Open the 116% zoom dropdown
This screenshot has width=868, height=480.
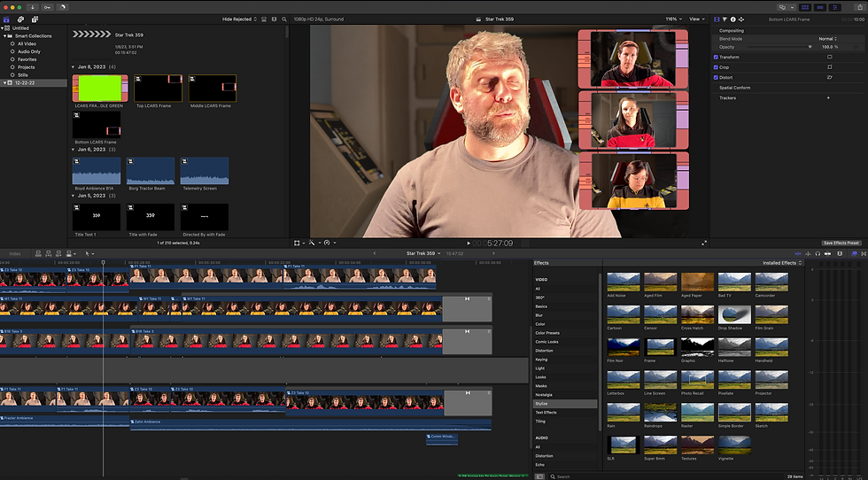coord(674,19)
